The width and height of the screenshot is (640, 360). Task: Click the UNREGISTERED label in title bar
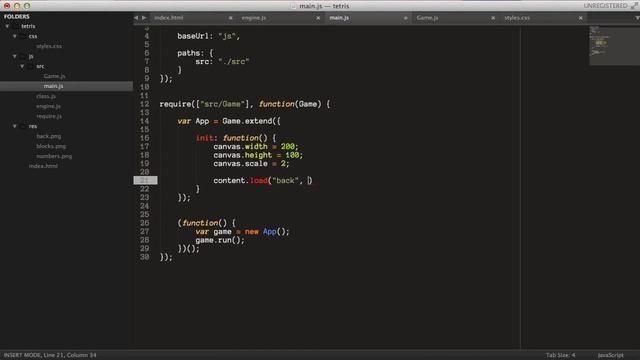click(605, 6)
